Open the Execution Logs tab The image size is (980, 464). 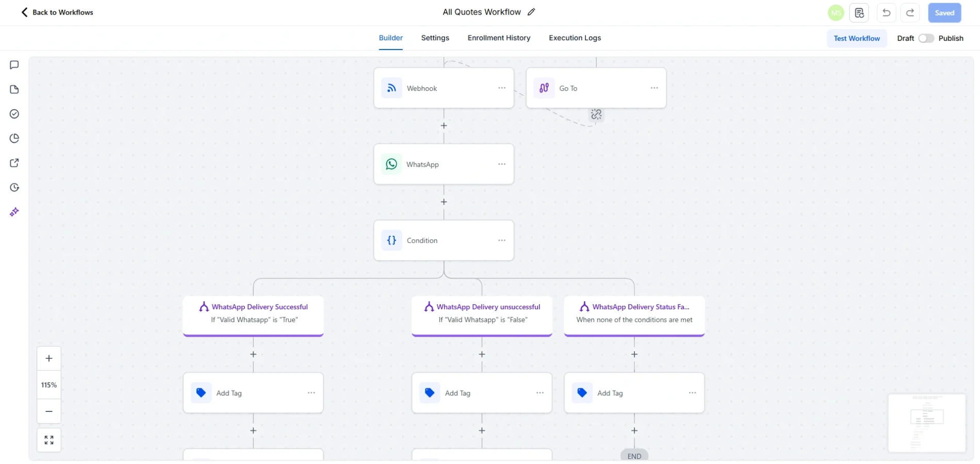pos(575,38)
